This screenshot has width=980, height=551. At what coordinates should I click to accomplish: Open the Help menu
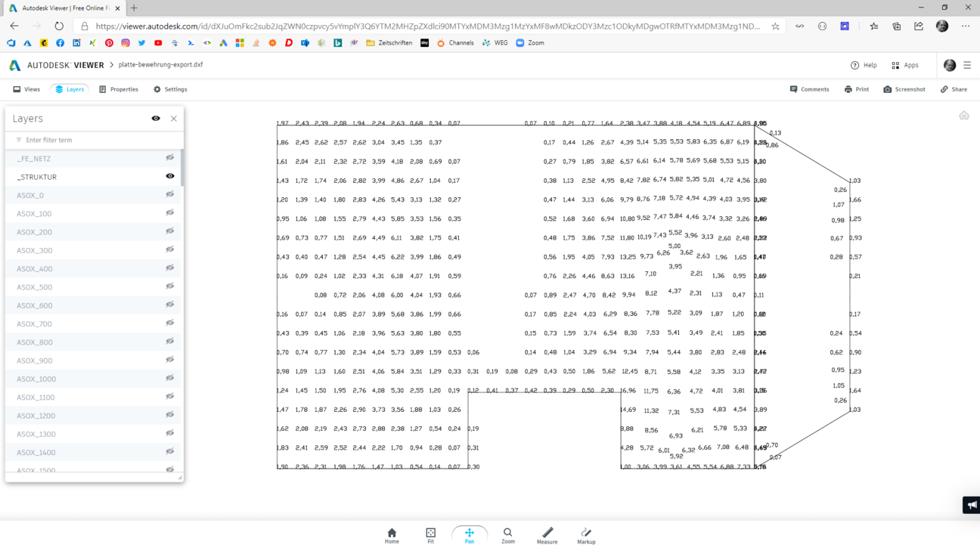pos(864,66)
